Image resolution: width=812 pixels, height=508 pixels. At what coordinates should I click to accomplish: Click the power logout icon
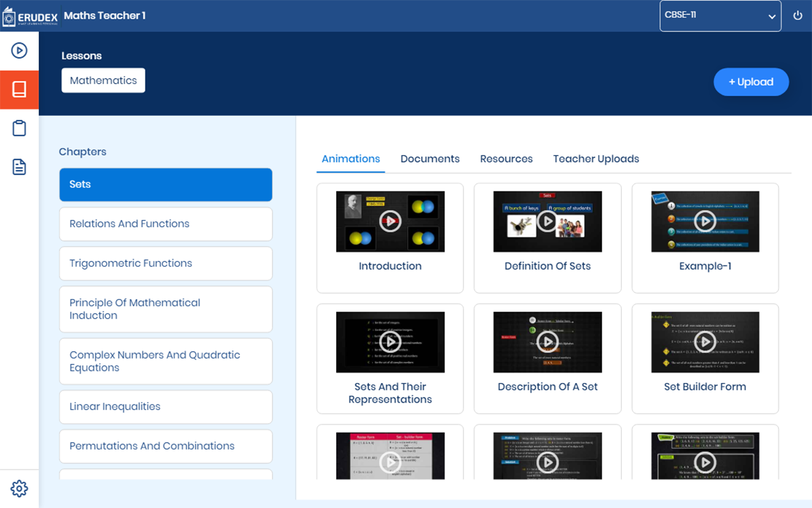click(798, 16)
